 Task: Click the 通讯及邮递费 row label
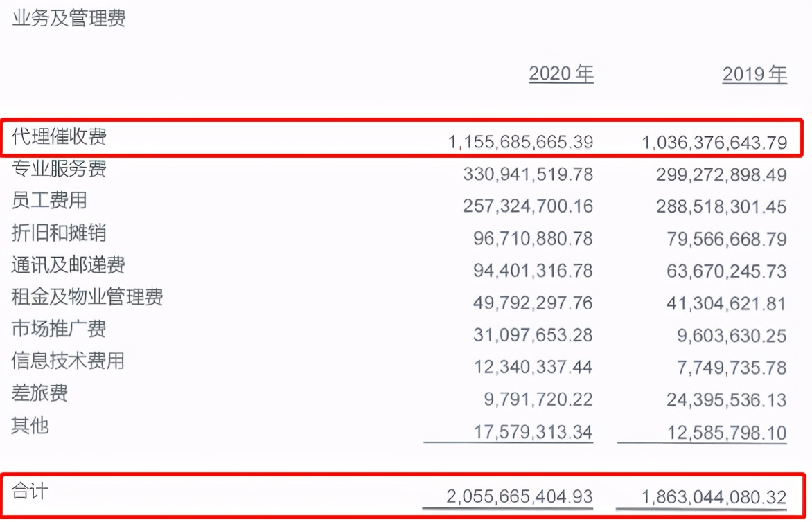click(69, 265)
